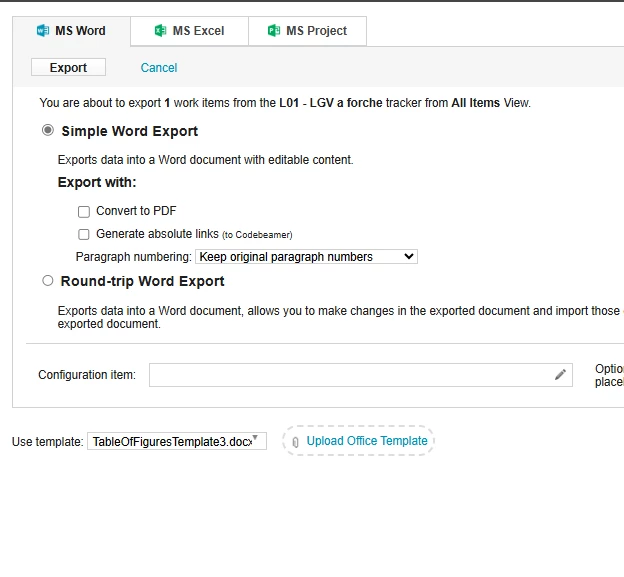
Task: Click the 'Paragraph numbering:' label
Action: tap(134, 257)
